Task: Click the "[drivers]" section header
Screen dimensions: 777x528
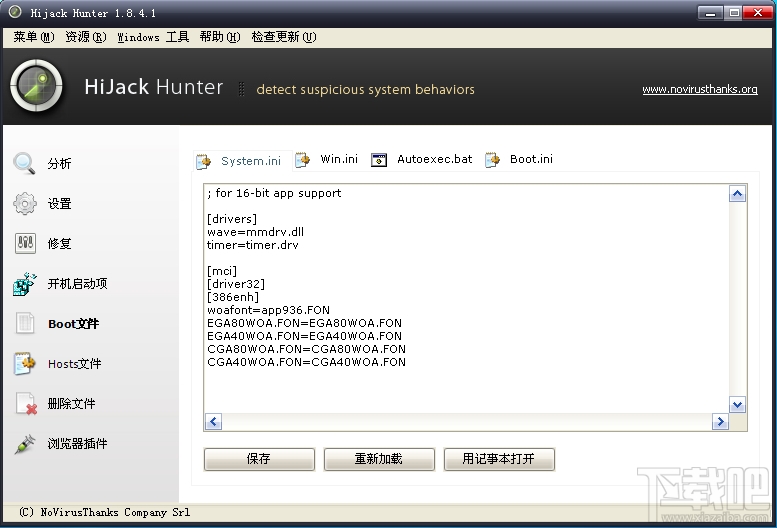Action: (232, 219)
